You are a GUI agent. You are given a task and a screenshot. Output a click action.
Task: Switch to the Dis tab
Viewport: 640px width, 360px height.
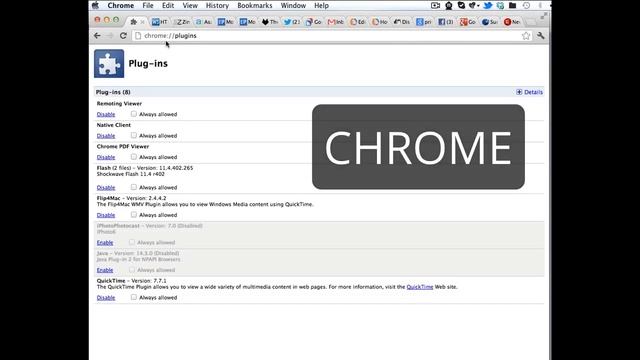402,22
